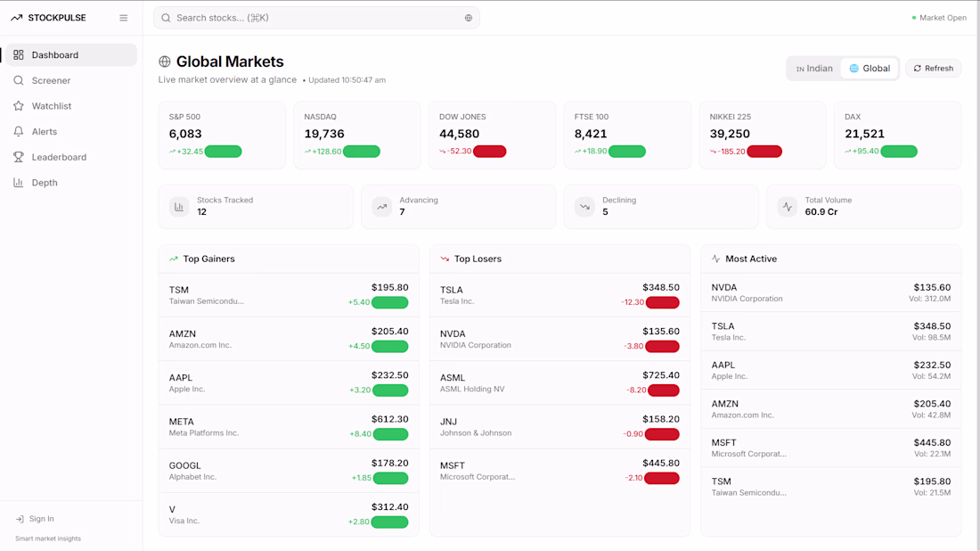Click the Screener magnifier icon
This screenshot has height=551, width=980.
coord(19,80)
